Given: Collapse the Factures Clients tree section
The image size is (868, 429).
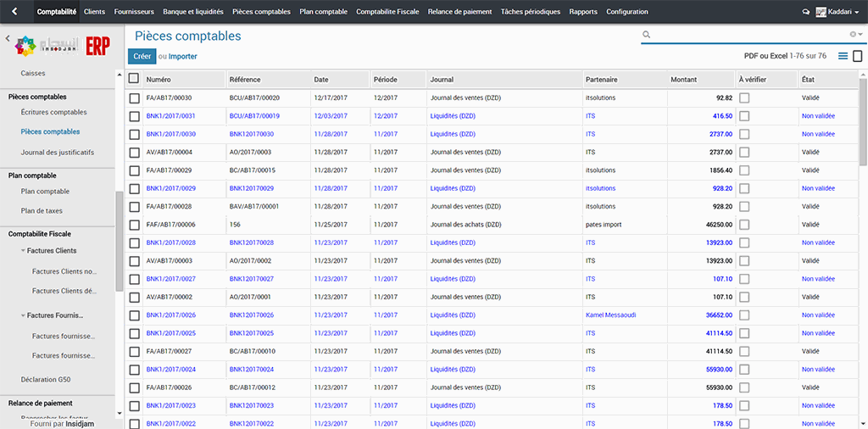Looking at the screenshot, I should pos(23,251).
